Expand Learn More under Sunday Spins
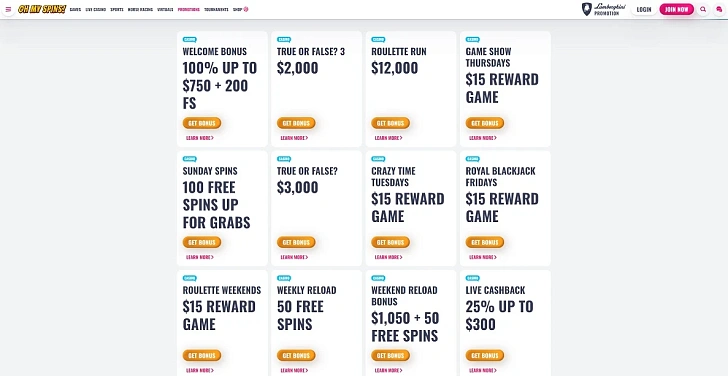The width and height of the screenshot is (728, 376). point(200,257)
